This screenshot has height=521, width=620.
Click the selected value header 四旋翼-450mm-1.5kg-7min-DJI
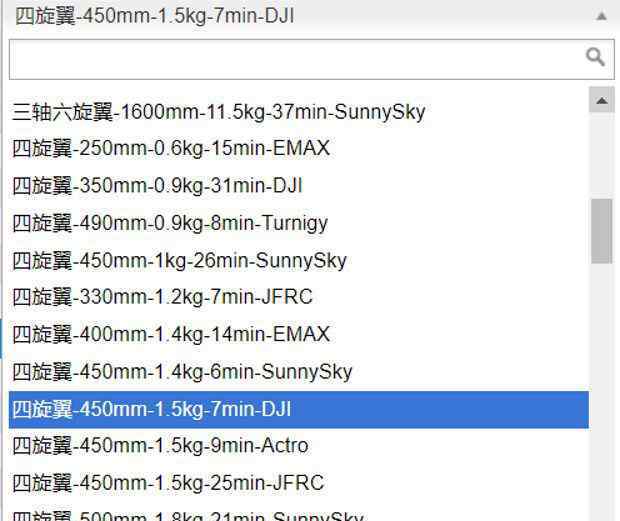coord(155,16)
